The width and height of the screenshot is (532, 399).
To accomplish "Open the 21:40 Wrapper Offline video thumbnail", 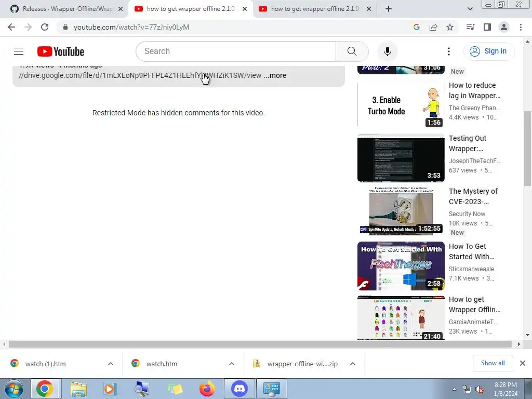I will 401,318.
